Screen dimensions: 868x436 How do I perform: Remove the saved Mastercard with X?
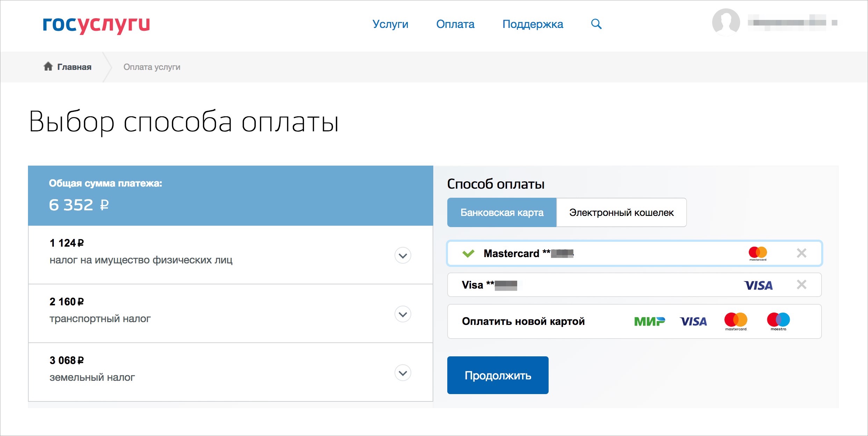click(x=801, y=253)
